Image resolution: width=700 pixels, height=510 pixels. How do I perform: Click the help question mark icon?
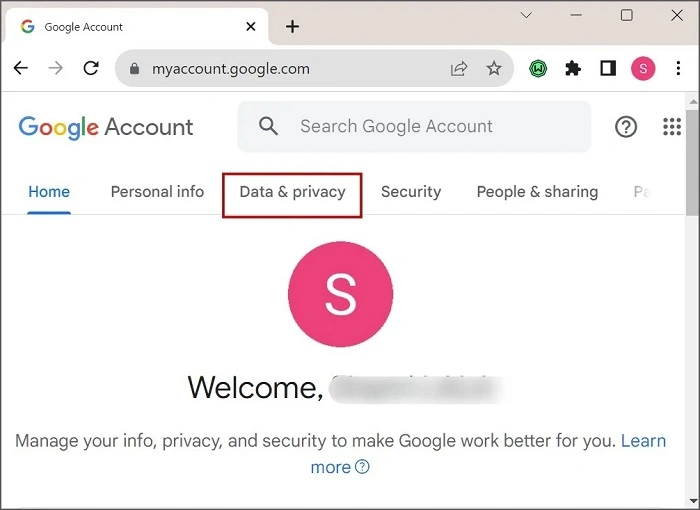pos(626,127)
